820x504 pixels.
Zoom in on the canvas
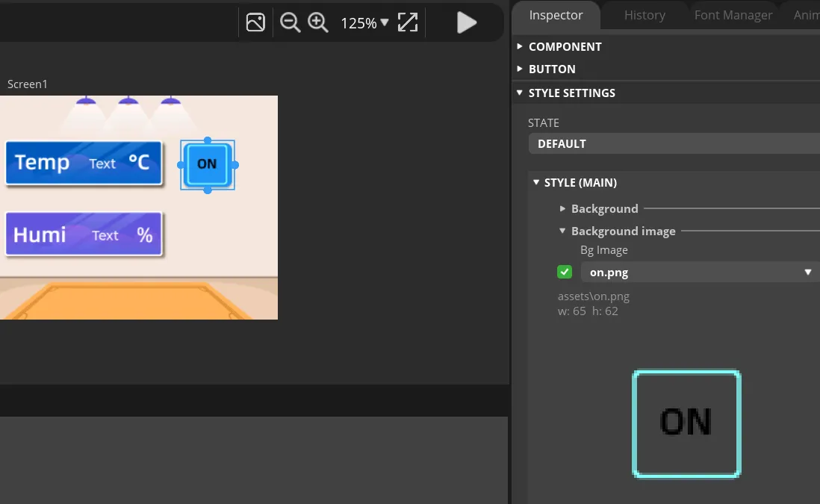point(318,22)
